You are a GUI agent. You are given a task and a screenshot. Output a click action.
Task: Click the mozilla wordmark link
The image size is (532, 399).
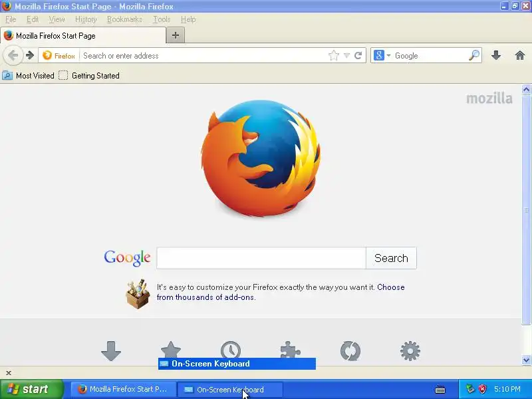click(x=489, y=98)
